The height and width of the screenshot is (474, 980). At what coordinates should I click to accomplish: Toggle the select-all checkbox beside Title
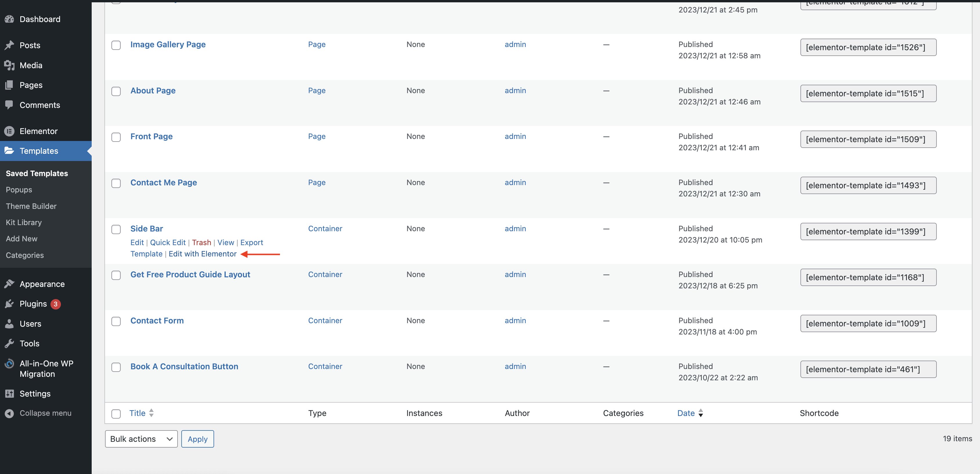116,414
